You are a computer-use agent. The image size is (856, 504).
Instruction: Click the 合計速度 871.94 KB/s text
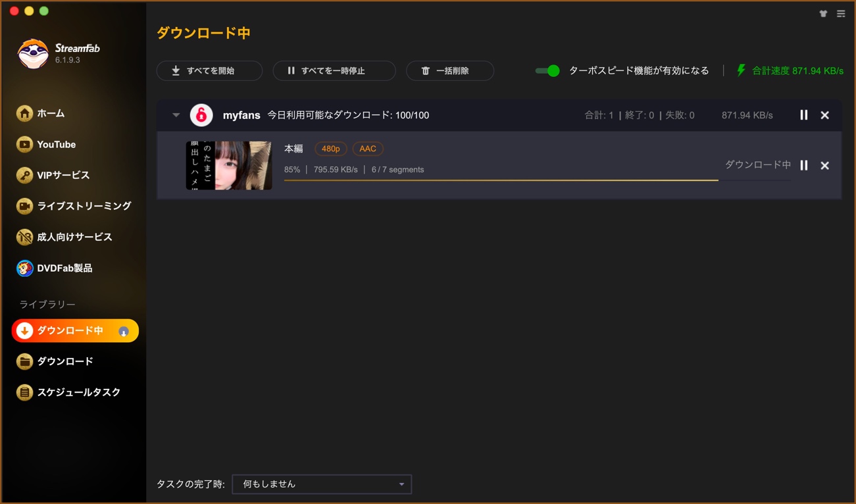[797, 70]
